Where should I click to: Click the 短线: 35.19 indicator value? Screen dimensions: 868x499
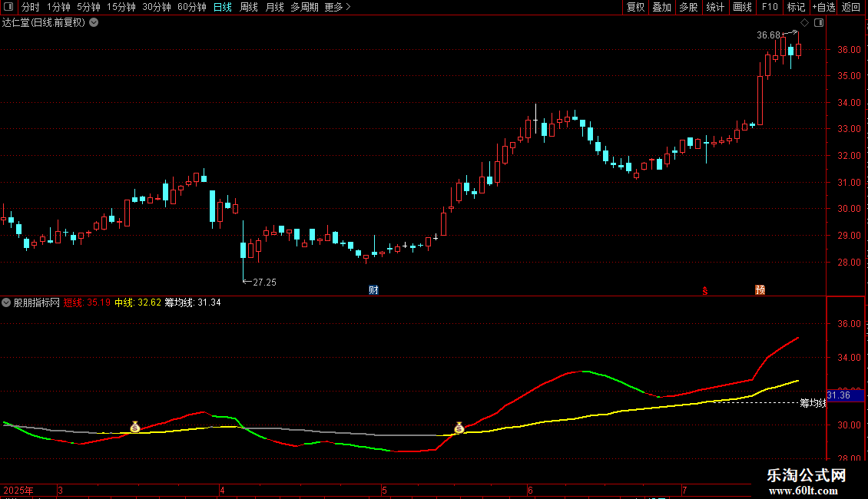[x=87, y=302]
